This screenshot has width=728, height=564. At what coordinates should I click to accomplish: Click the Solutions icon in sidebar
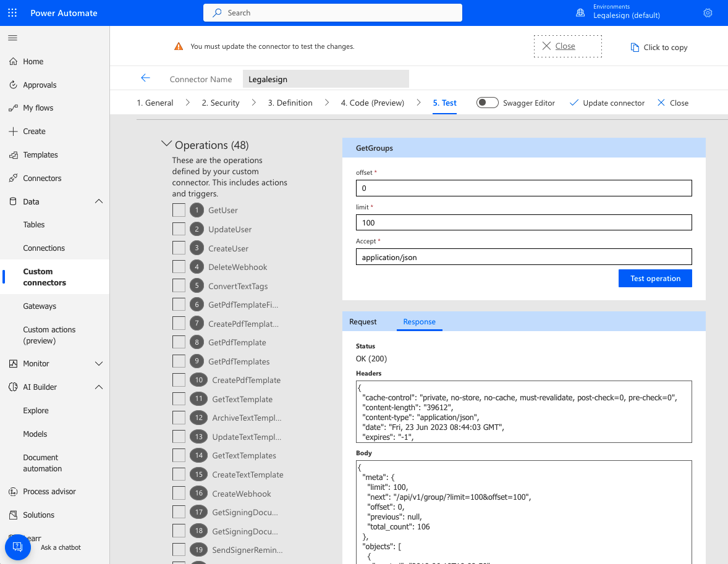click(x=13, y=515)
